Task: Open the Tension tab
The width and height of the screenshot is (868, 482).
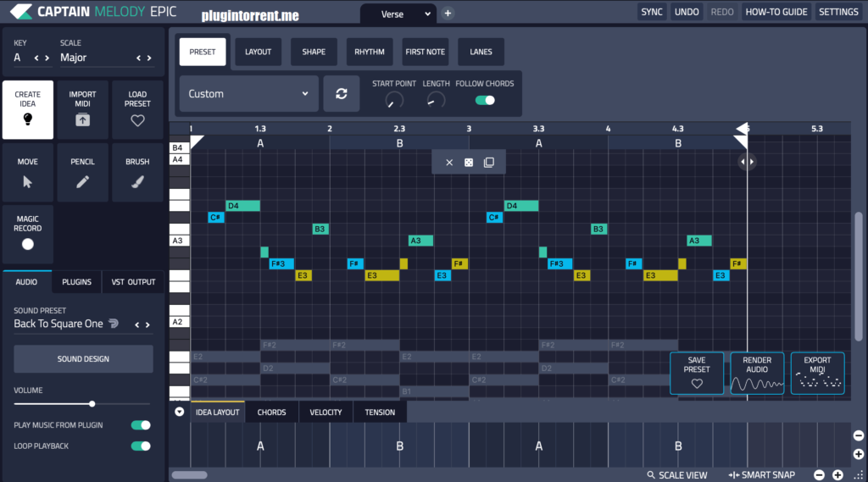Action: pyautogui.click(x=380, y=413)
